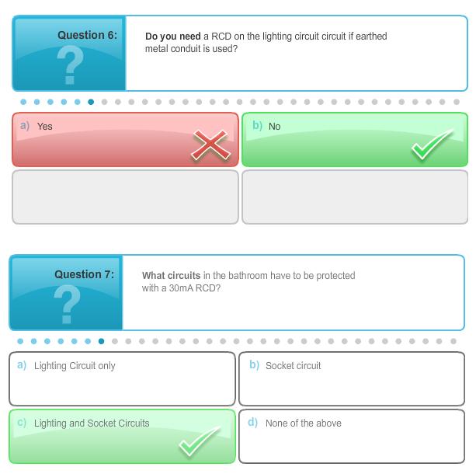The image size is (476, 474).
Task: Pick None of the above option
Action: (351, 436)
